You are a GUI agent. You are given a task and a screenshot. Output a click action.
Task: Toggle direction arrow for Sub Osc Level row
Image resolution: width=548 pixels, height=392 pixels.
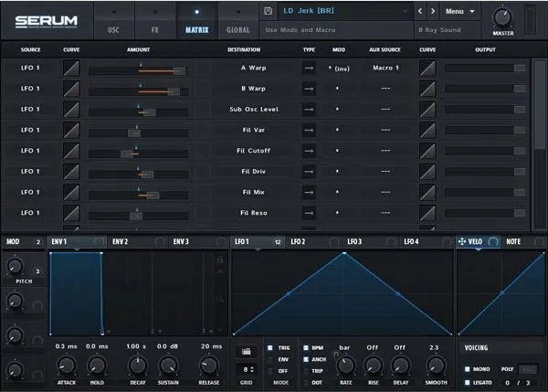click(x=309, y=110)
